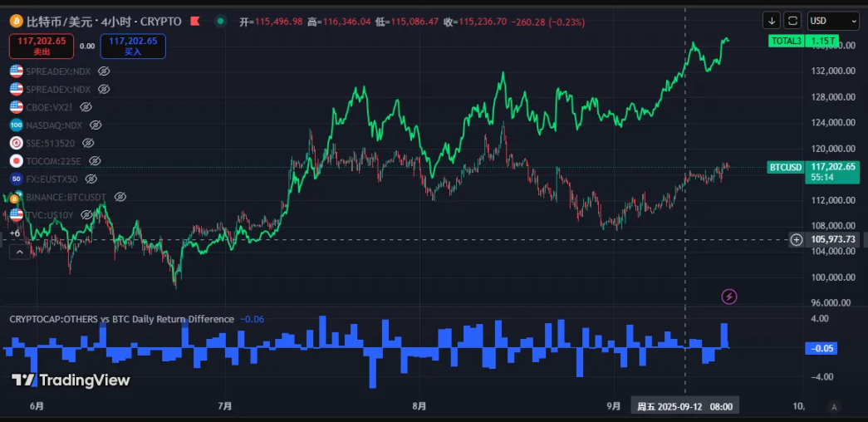Click the green market status dot
Viewport: 868px width, 422px height.
click(219, 21)
